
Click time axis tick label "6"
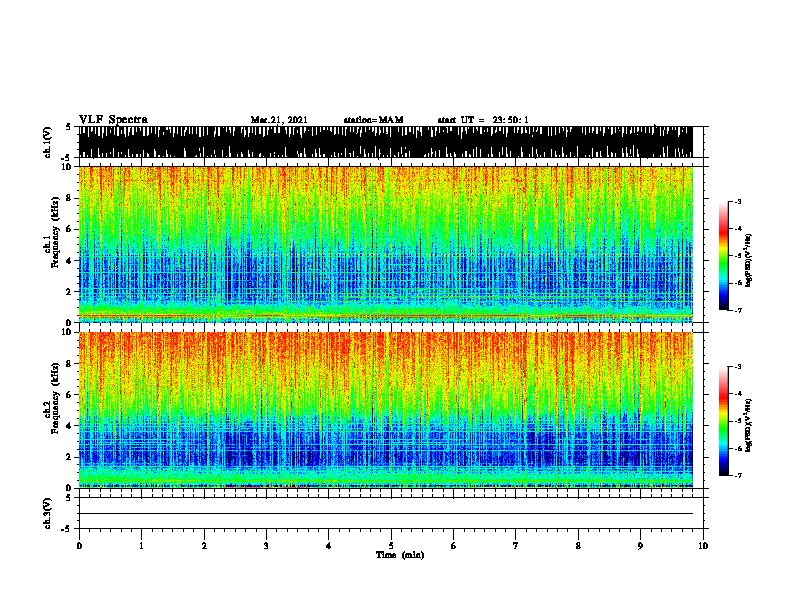click(454, 546)
